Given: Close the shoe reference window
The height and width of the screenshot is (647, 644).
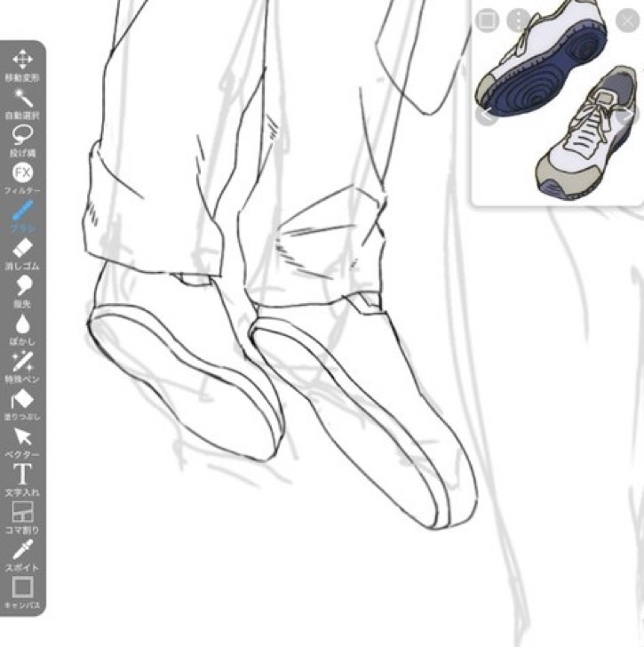Looking at the screenshot, I should [626, 20].
